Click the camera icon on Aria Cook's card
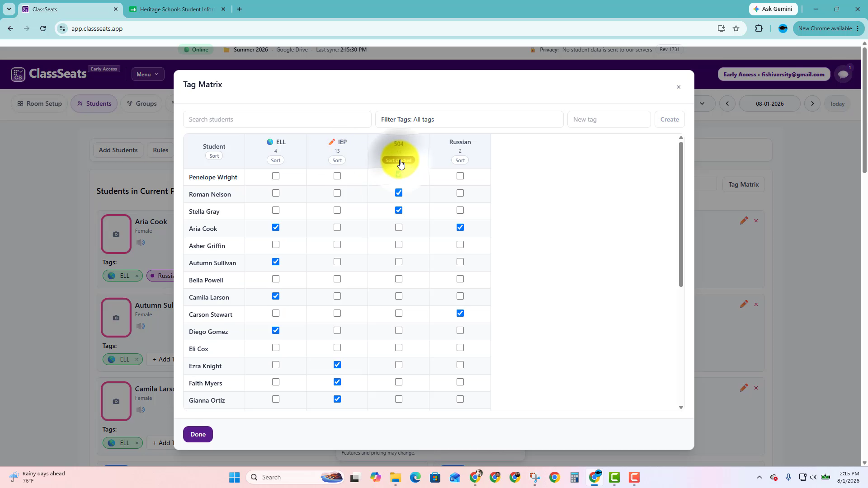 click(116, 234)
